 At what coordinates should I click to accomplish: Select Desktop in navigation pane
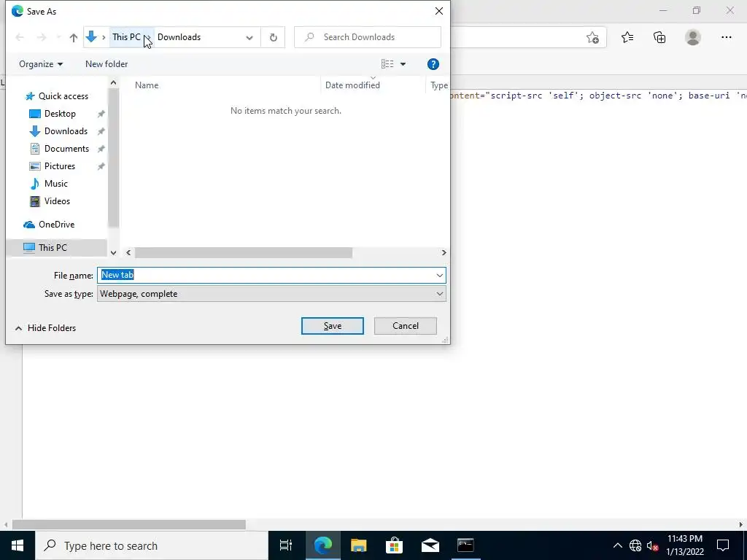(x=60, y=114)
